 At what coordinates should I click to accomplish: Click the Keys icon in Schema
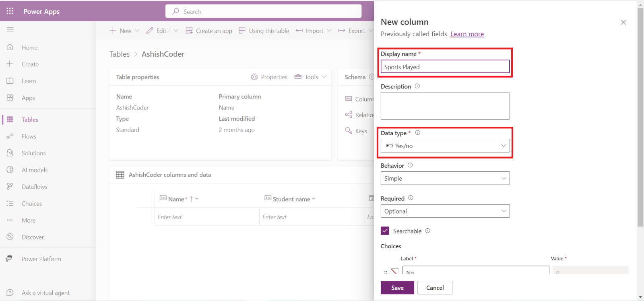(349, 131)
